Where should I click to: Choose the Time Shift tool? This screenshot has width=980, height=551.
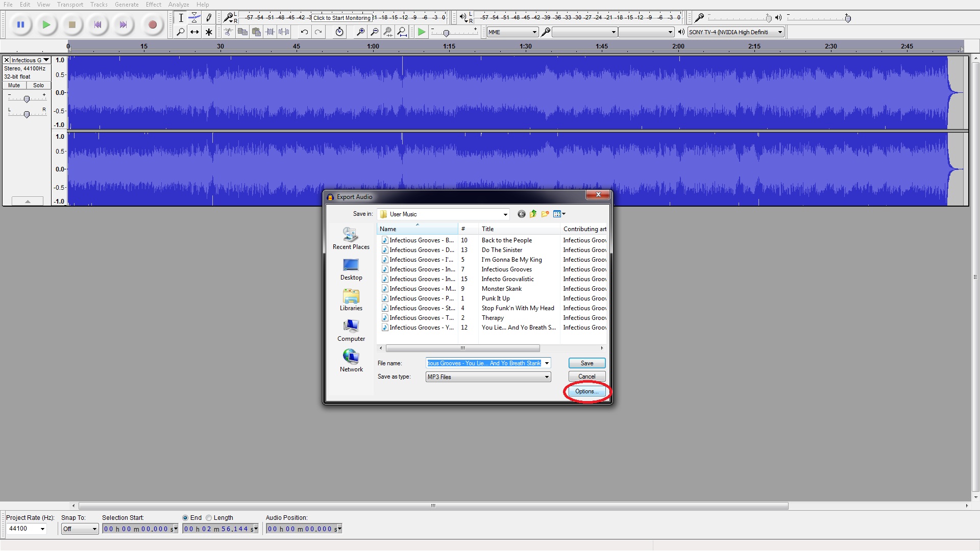coord(194,32)
